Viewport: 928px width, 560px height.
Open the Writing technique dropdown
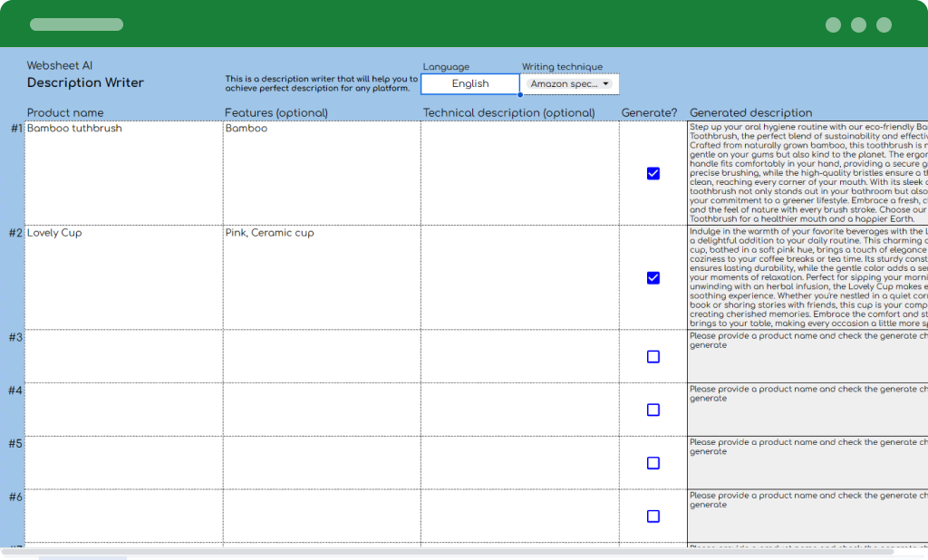tap(570, 84)
